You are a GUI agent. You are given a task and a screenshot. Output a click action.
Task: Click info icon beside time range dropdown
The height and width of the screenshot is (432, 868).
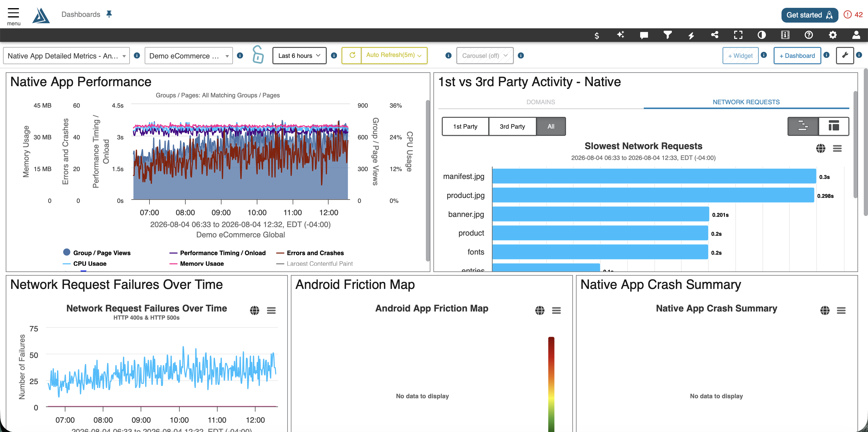point(334,55)
